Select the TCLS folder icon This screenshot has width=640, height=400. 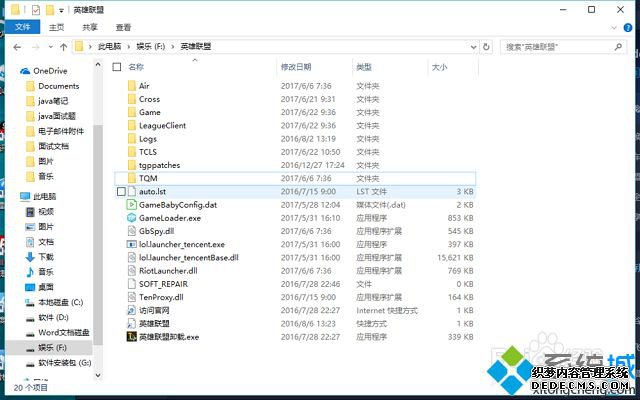pyautogui.click(x=131, y=152)
